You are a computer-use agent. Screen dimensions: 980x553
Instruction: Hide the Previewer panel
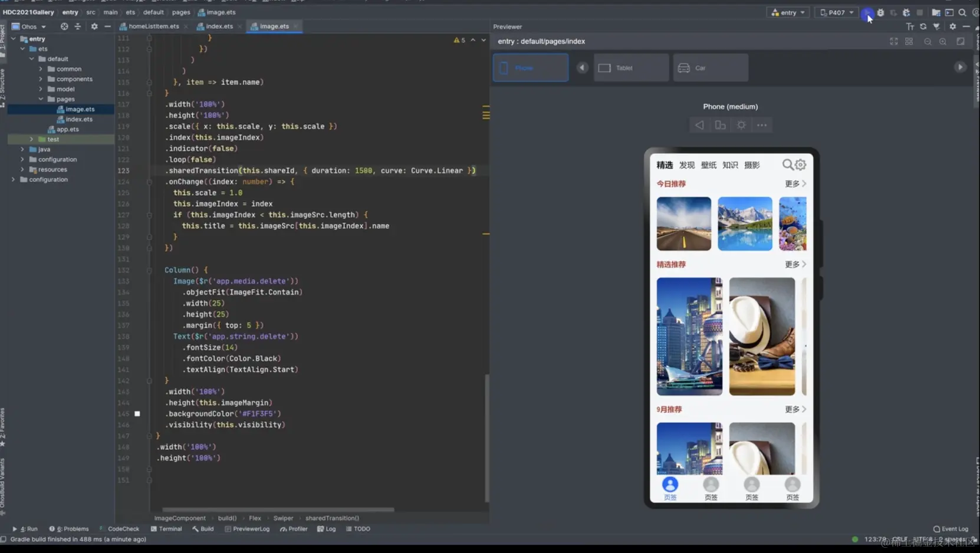[966, 27]
